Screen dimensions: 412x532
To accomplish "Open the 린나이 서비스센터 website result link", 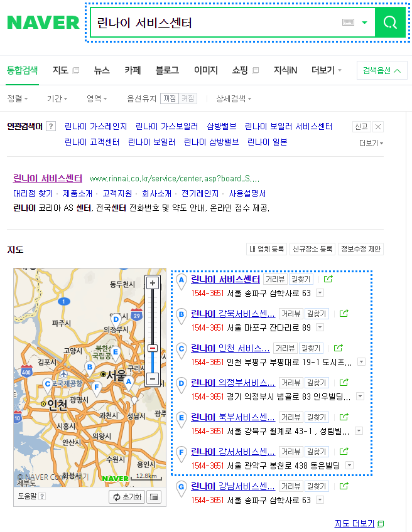I will (48, 178).
